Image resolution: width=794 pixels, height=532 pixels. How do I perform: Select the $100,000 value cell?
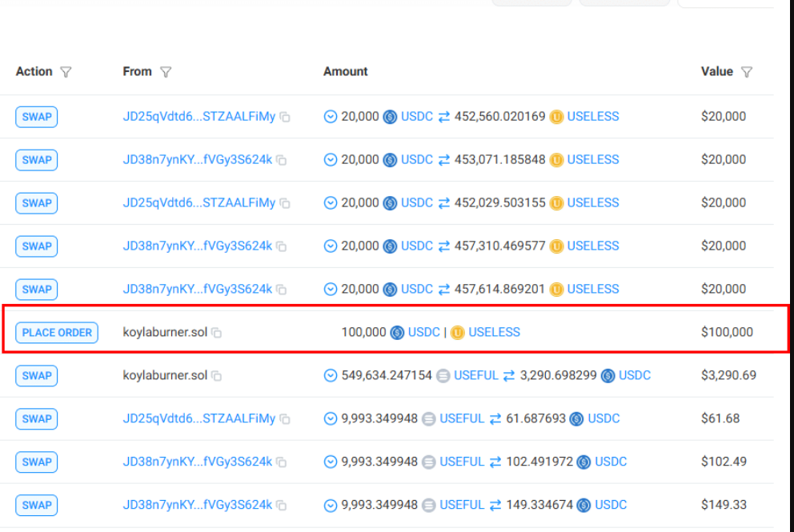(x=727, y=332)
